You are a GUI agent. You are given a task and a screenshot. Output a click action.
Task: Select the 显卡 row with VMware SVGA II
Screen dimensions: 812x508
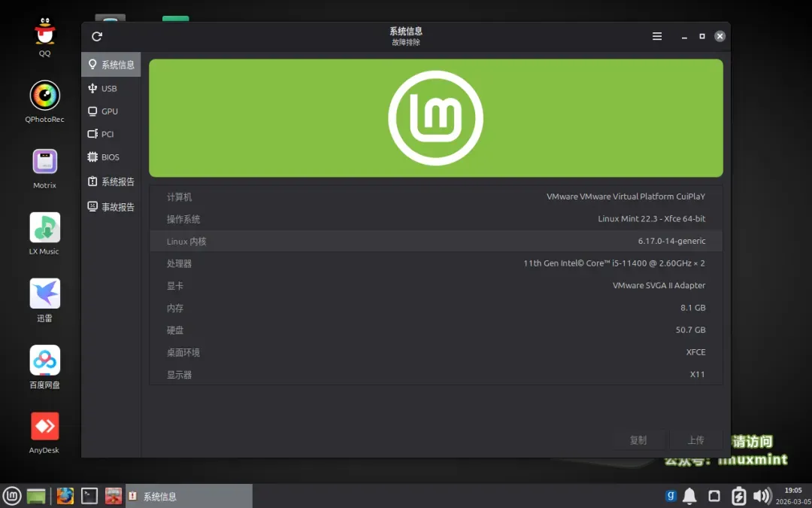[436, 286]
